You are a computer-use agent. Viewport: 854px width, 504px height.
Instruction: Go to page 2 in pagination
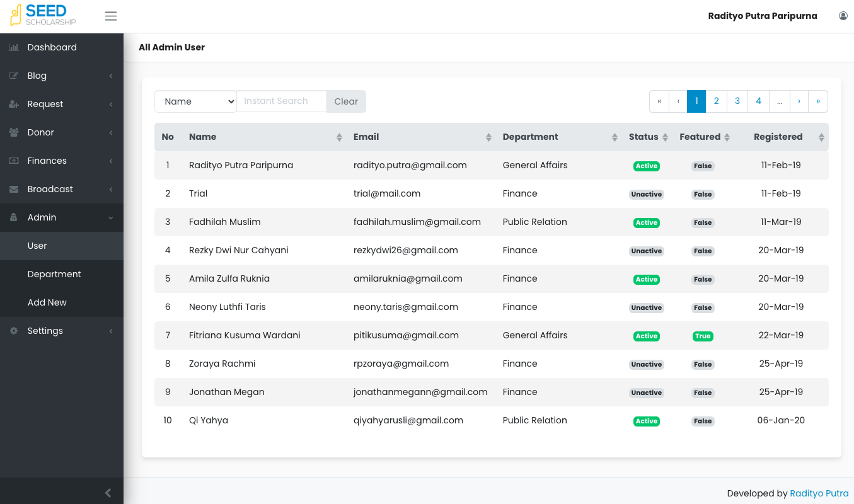click(717, 101)
